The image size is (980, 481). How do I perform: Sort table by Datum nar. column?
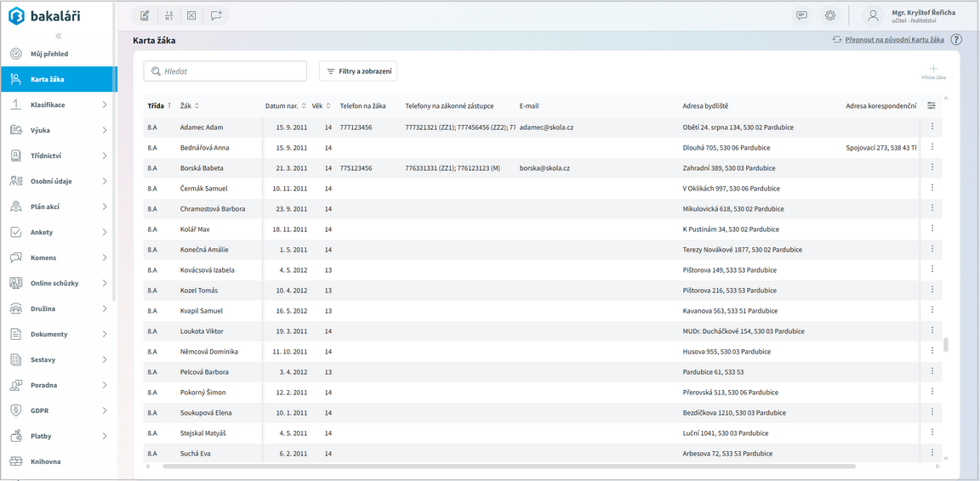[285, 106]
